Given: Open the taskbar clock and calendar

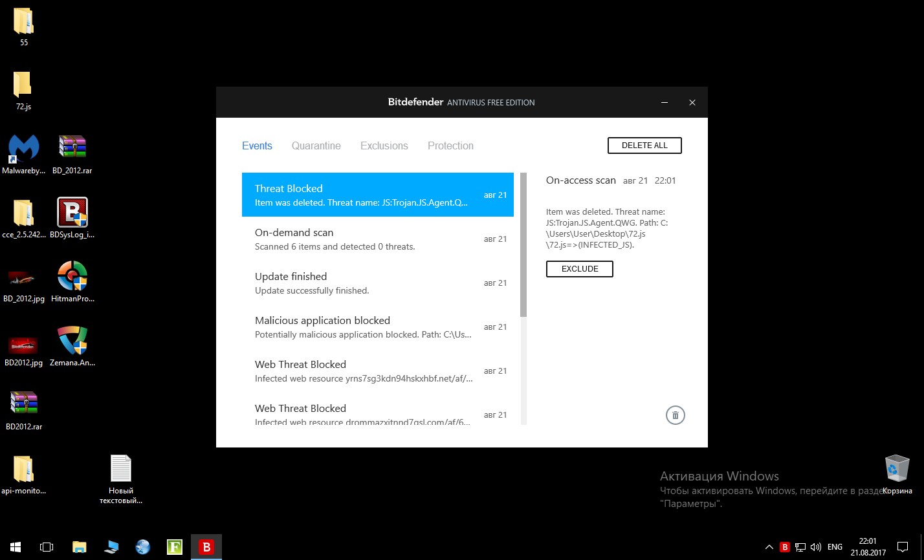Looking at the screenshot, I should 868,547.
